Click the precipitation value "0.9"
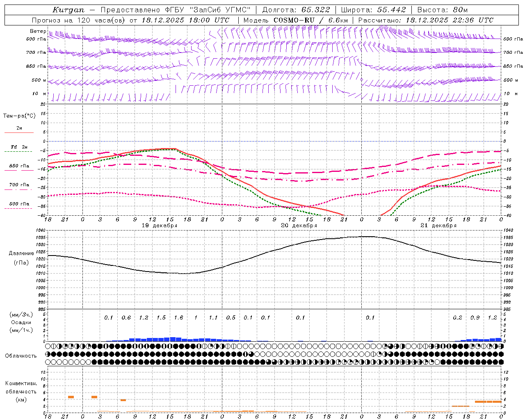The image size is (525, 420). tap(475, 318)
